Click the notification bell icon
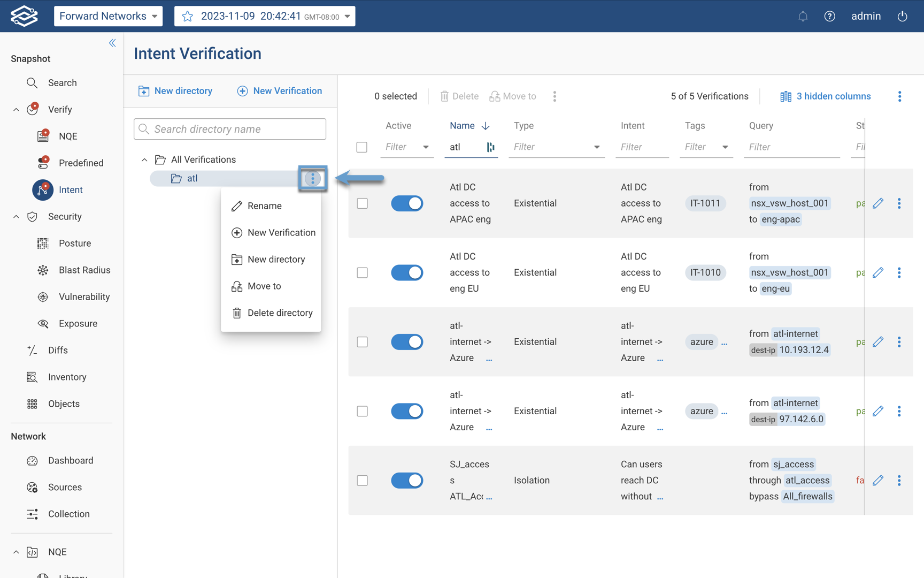This screenshot has height=578, width=924. (x=803, y=16)
